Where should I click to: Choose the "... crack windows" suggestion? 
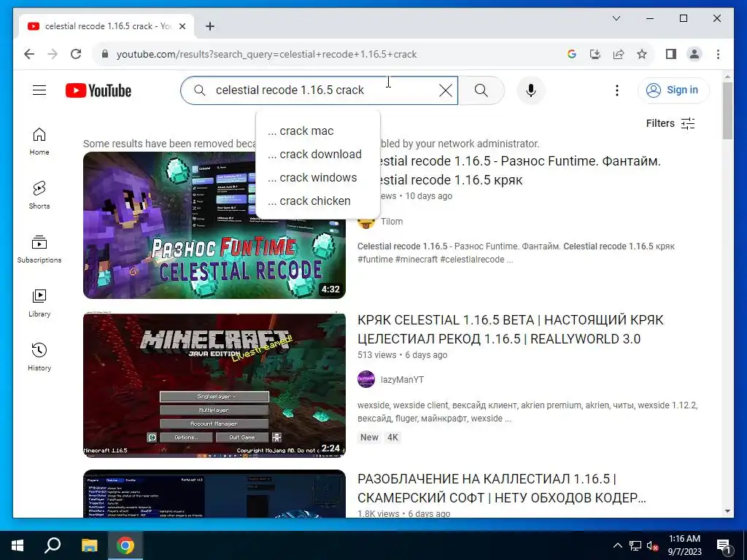point(318,178)
